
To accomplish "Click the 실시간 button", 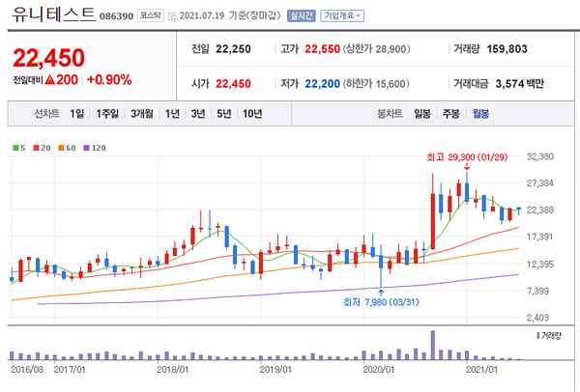I will 301,15.
